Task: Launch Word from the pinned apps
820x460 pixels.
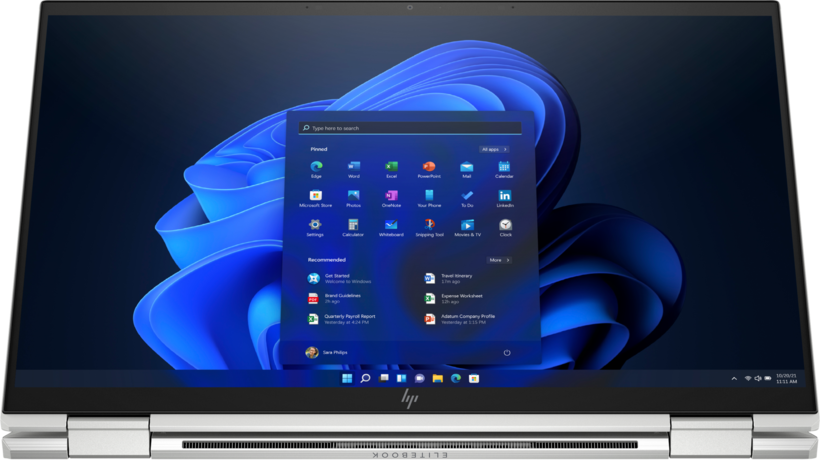Action: (x=353, y=166)
